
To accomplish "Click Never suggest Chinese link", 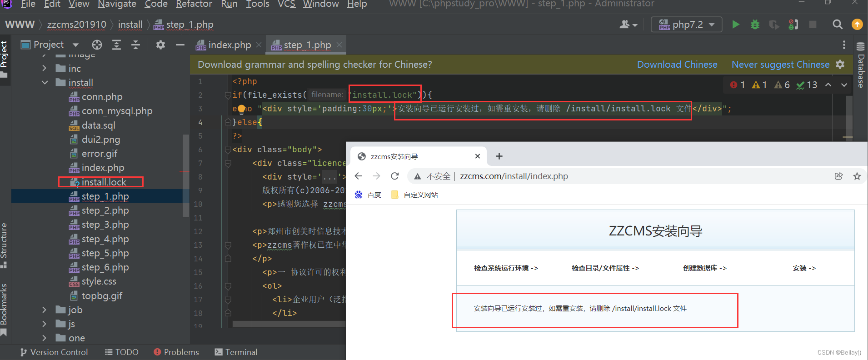I will [x=780, y=65].
